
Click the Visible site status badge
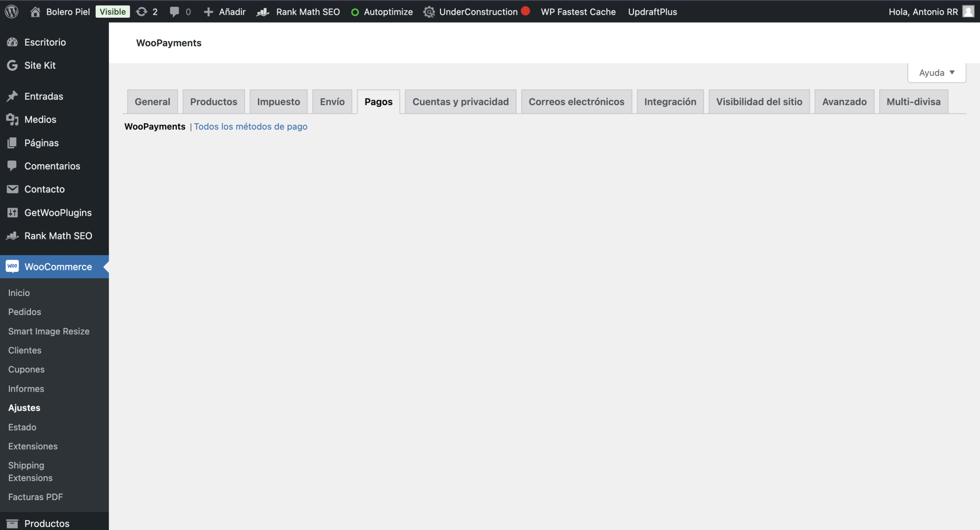click(112, 12)
